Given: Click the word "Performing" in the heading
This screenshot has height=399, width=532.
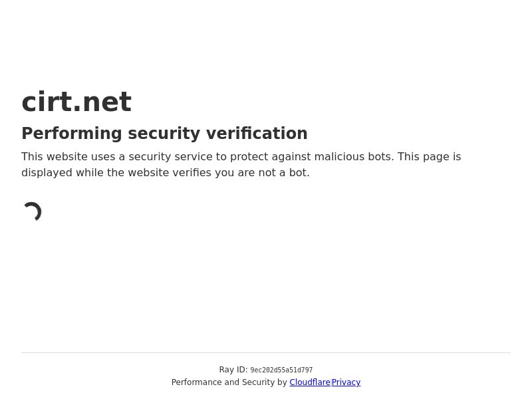Looking at the screenshot, I should tap(72, 134).
